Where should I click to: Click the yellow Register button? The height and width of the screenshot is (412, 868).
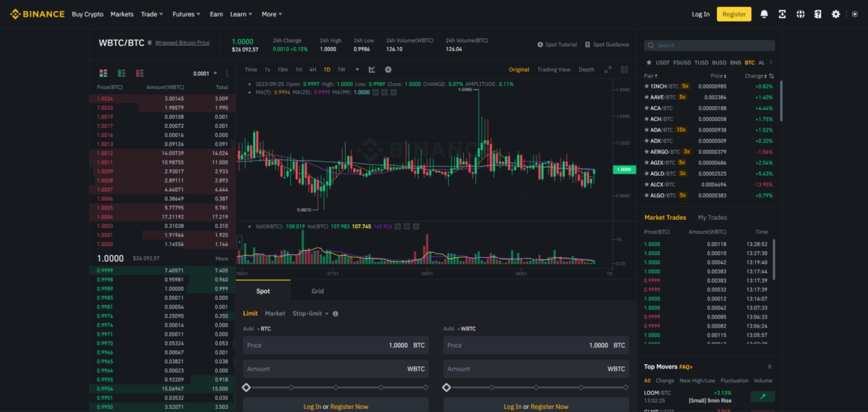coord(733,14)
